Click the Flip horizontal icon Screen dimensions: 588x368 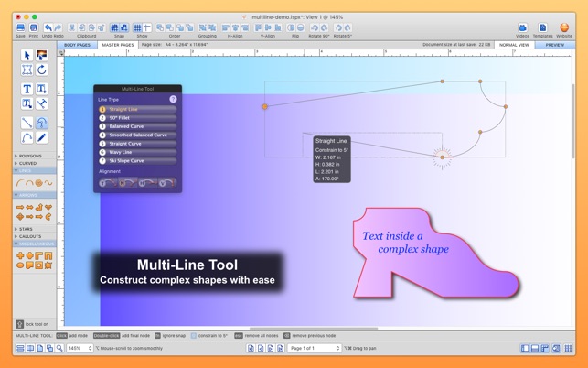point(291,27)
